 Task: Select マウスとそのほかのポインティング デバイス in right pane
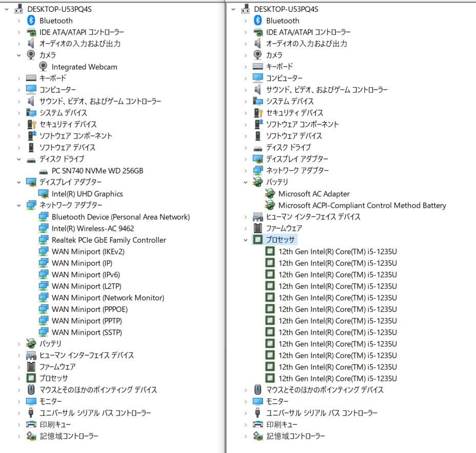click(325, 390)
